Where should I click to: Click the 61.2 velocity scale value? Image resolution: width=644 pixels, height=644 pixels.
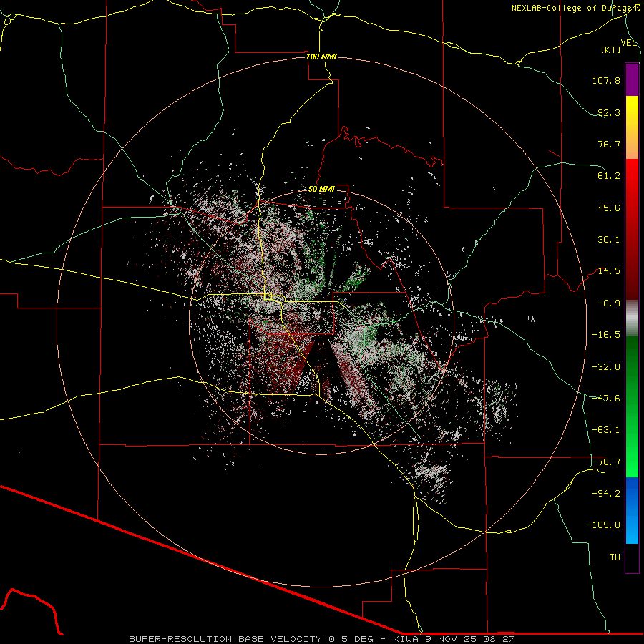click(609, 176)
